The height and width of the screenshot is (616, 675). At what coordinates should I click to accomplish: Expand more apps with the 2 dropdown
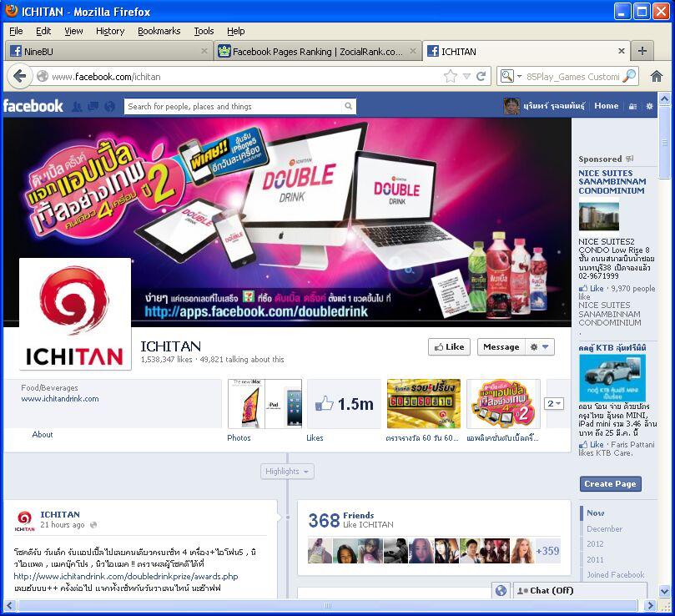tap(554, 404)
